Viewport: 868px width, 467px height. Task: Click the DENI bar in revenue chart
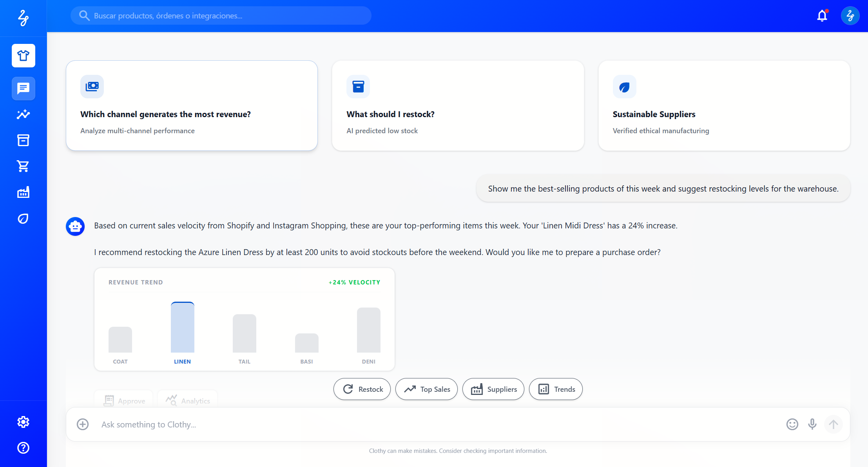(x=369, y=330)
